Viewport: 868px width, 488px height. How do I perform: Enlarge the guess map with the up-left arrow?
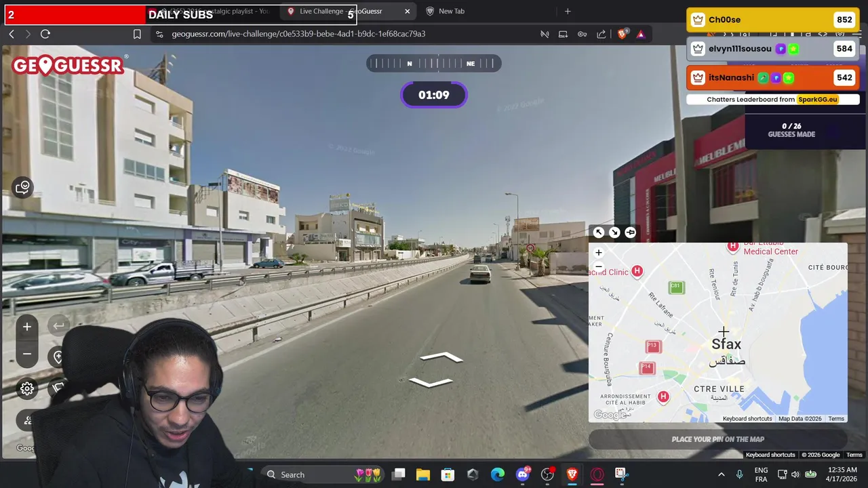click(x=598, y=232)
